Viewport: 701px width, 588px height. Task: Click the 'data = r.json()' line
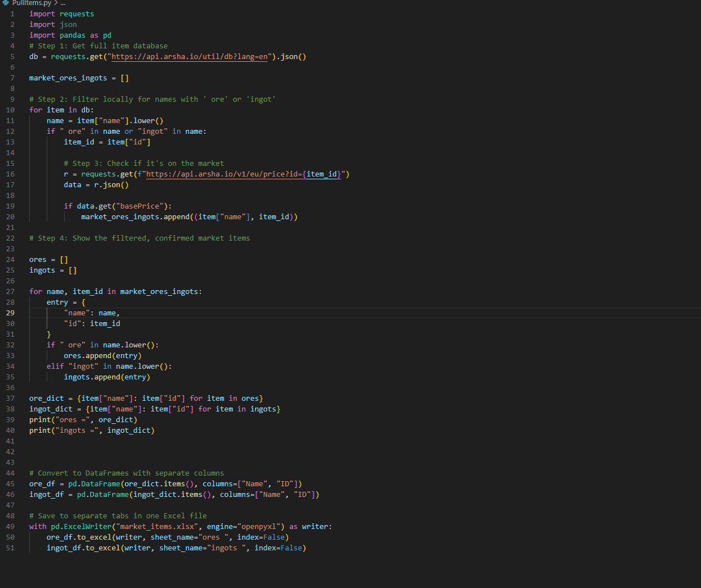96,185
